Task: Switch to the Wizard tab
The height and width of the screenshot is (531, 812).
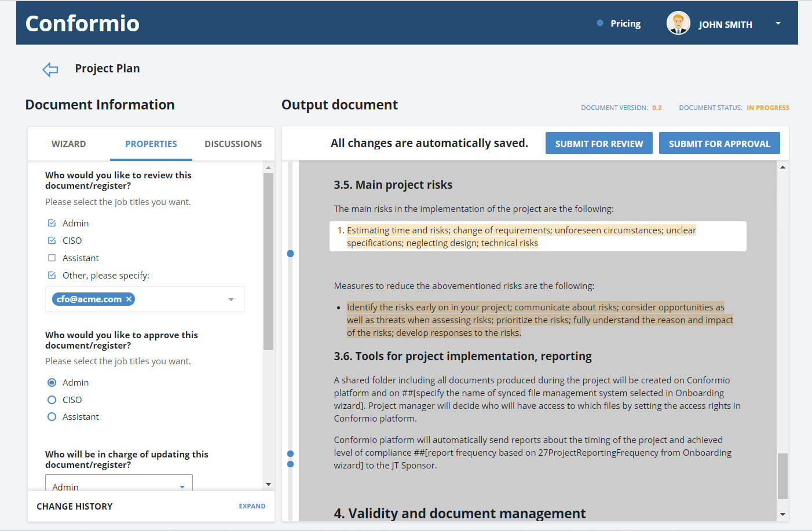Action: click(x=69, y=144)
